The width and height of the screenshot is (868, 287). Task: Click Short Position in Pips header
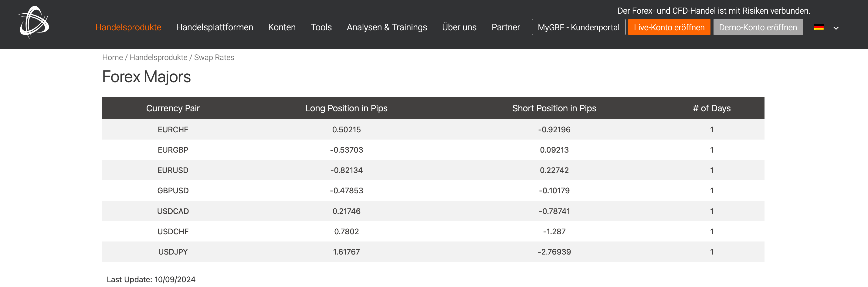point(554,108)
